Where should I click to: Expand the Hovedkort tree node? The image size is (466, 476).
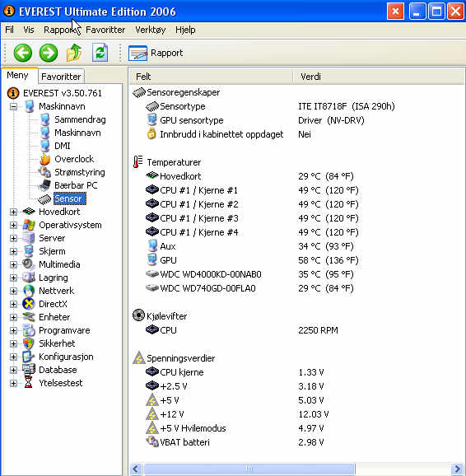tap(13, 212)
